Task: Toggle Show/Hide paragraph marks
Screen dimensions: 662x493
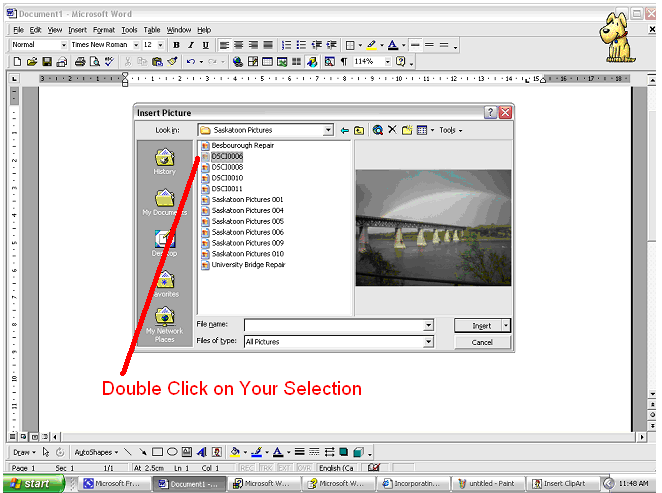Action: 344,62
